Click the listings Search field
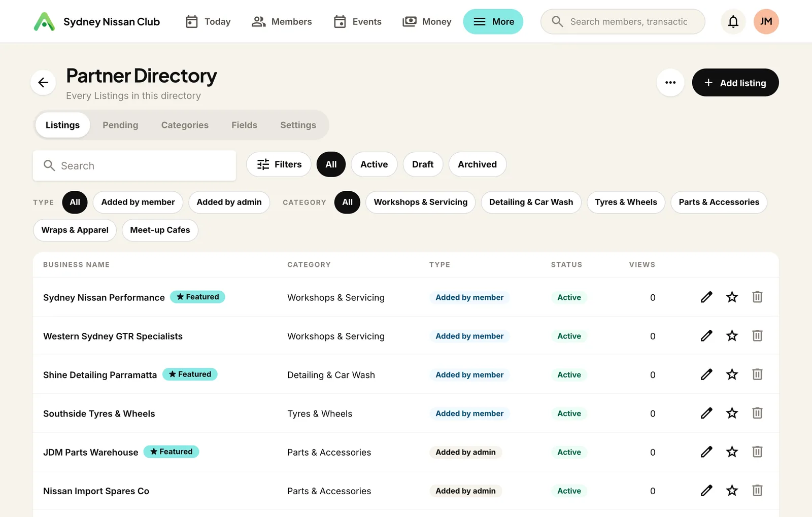 pyautogui.click(x=134, y=165)
